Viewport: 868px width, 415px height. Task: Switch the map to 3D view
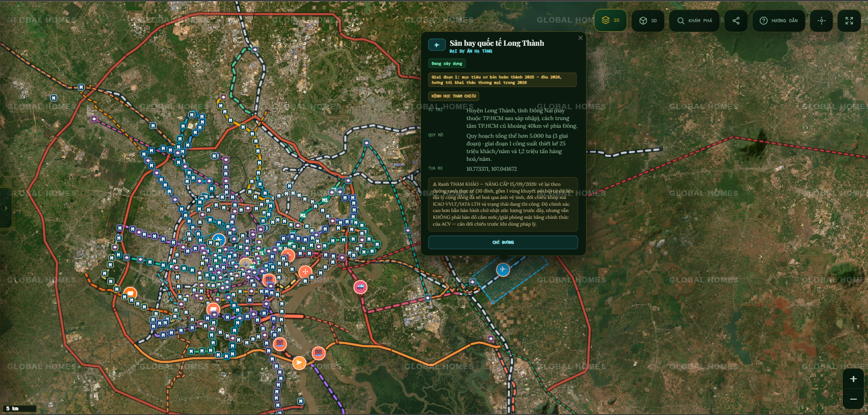coord(648,20)
